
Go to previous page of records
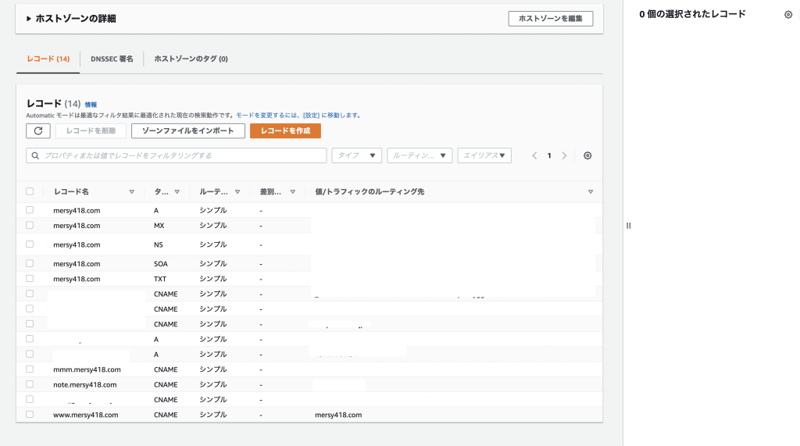point(534,156)
